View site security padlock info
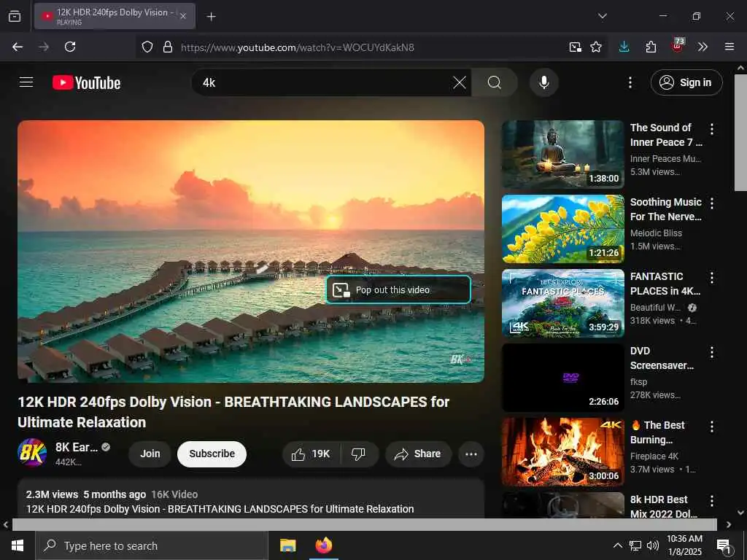747x560 pixels. 167,47
